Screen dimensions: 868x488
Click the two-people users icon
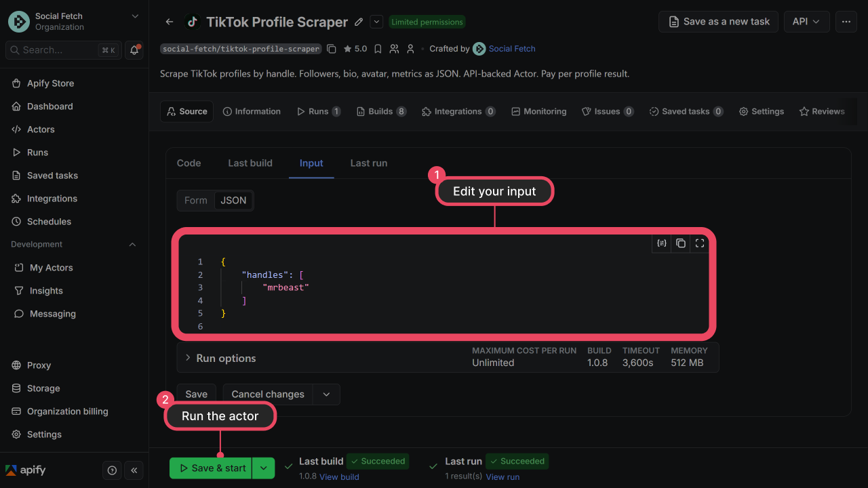pyautogui.click(x=394, y=49)
